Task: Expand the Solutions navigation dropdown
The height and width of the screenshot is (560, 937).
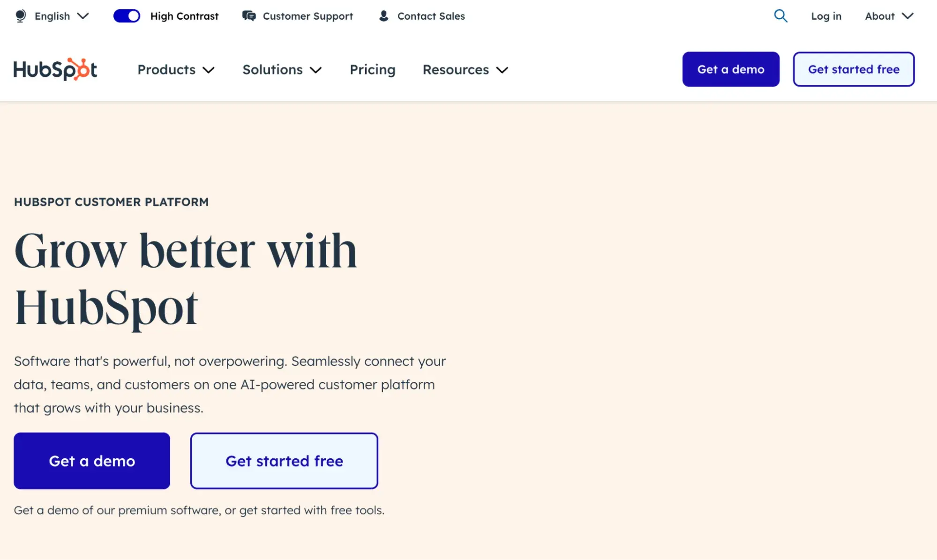Action: 281,69
